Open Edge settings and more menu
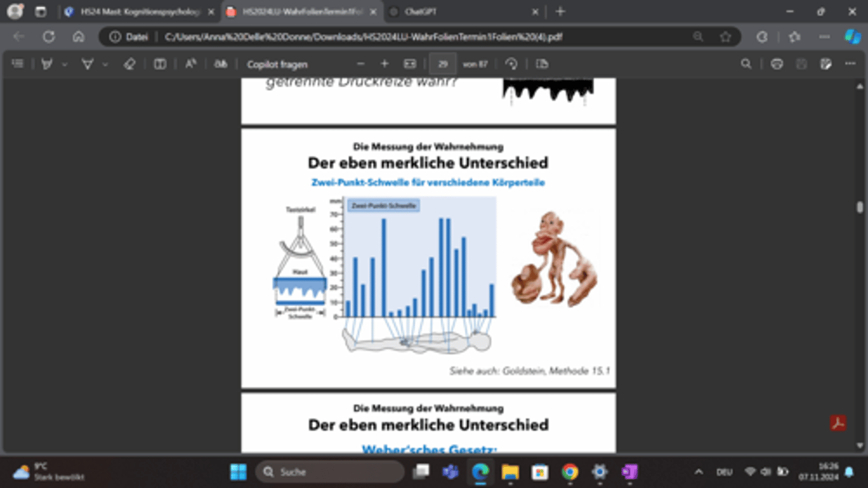 (x=824, y=37)
